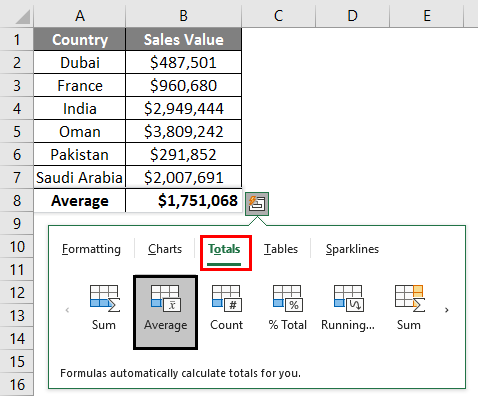This screenshot has width=478, height=396.
Task: Select row 4 header
Action: point(17,108)
